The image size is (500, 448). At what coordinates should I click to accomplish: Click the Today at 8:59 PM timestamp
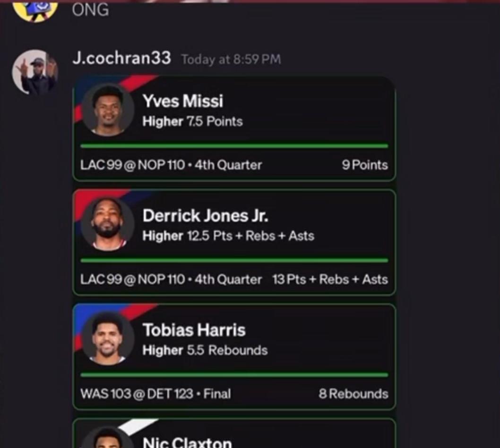click(x=231, y=59)
